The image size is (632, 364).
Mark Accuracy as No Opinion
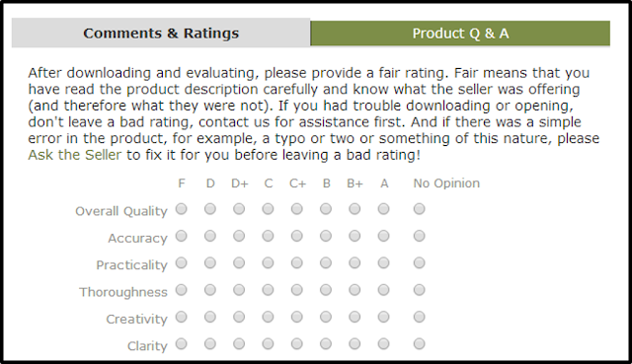[x=419, y=236]
